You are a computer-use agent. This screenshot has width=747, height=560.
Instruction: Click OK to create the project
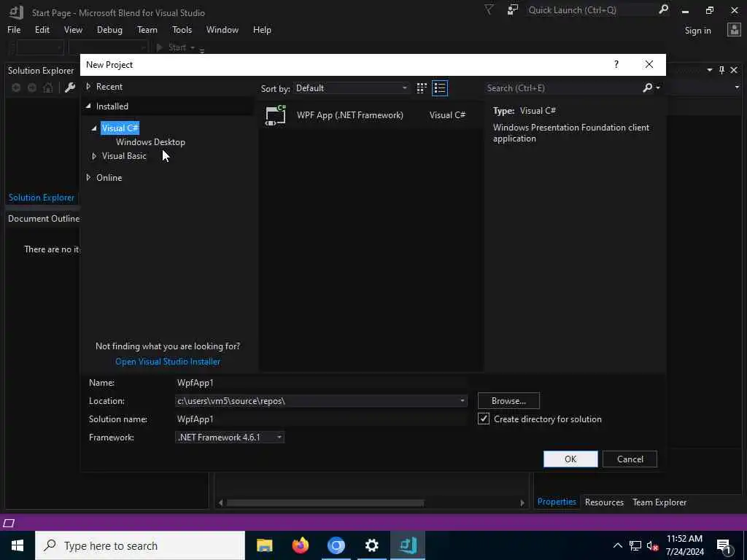(570, 459)
